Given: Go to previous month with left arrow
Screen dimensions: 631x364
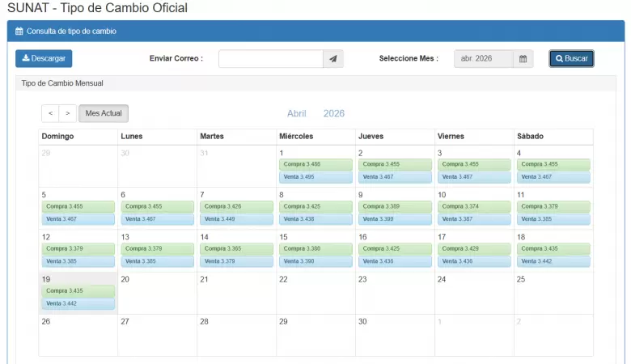Looking at the screenshot, I should click(x=50, y=114).
